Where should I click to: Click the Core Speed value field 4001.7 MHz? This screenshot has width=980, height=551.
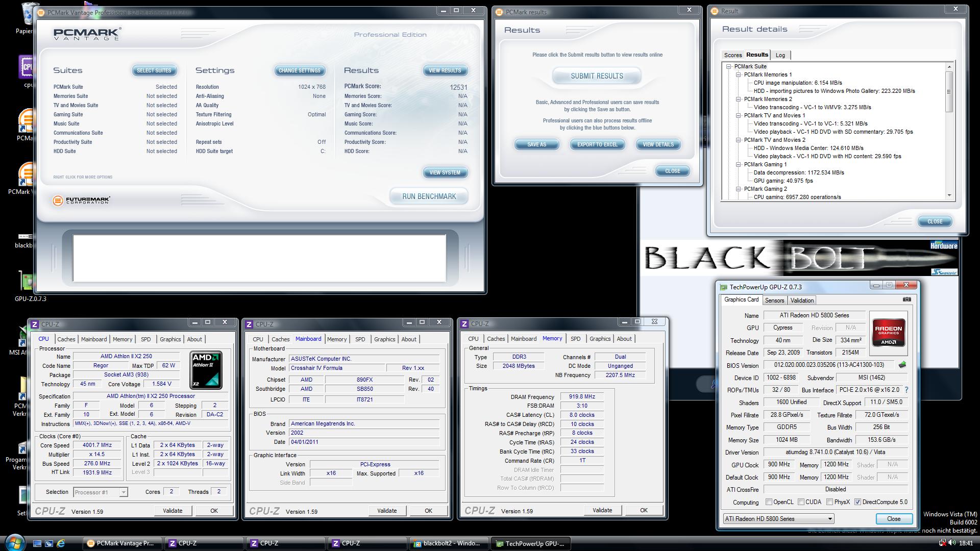click(x=96, y=445)
